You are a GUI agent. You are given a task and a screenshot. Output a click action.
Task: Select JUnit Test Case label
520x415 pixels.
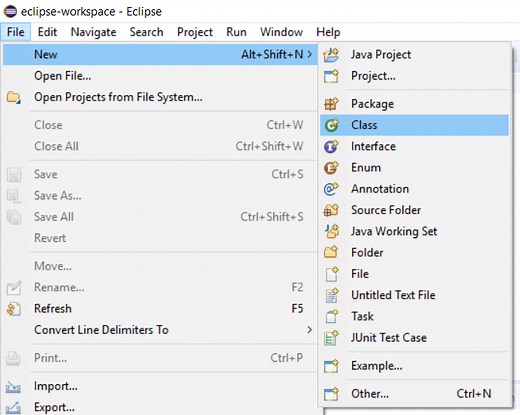pos(389,338)
